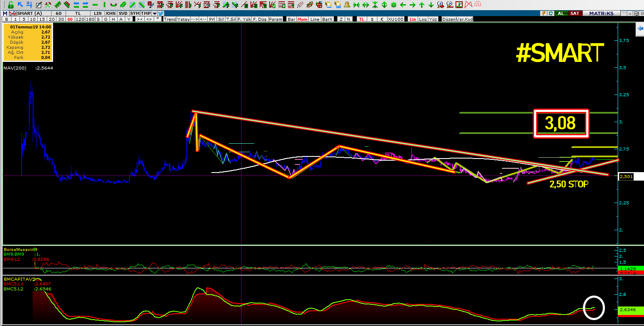Open the Düzen layout menu
644x326 pixels.
click(449, 19)
